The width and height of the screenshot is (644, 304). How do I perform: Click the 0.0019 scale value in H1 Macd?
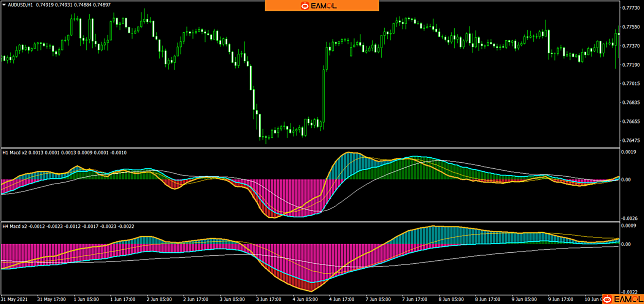(x=628, y=152)
